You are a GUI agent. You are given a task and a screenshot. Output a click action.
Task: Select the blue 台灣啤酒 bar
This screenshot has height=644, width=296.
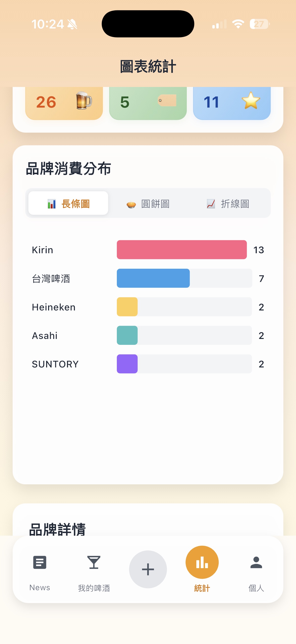(x=153, y=278)
